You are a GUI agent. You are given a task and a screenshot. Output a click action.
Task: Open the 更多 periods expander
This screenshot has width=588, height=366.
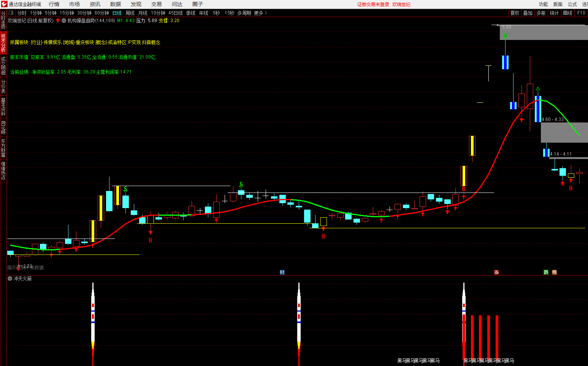click(x=260, y=13)
